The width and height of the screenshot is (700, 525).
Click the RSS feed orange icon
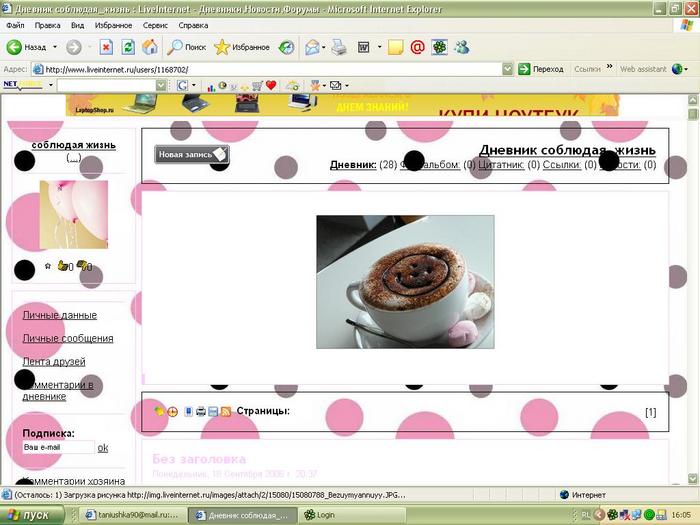point(226,412)
